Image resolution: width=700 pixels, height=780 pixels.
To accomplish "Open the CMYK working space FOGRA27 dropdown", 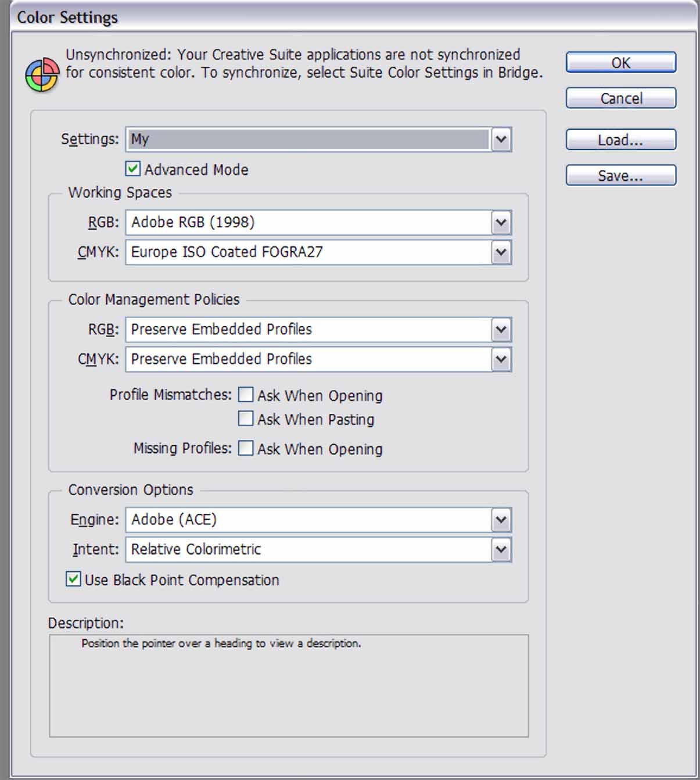I will pyautogui.click(x=318, y=252).
